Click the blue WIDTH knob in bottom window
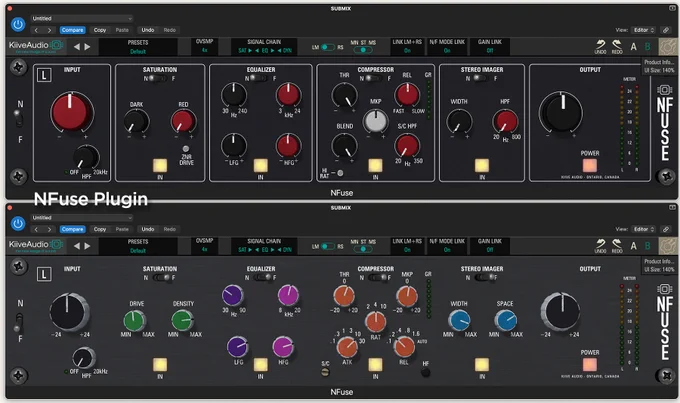This screenshot has height=403, width=680. point(458,321)
